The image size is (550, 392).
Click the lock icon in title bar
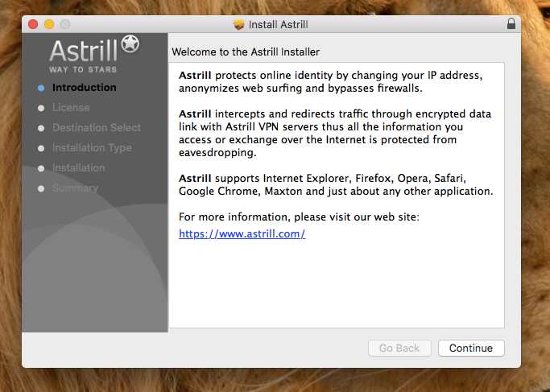pyautogui.click(x=511, y=23)
